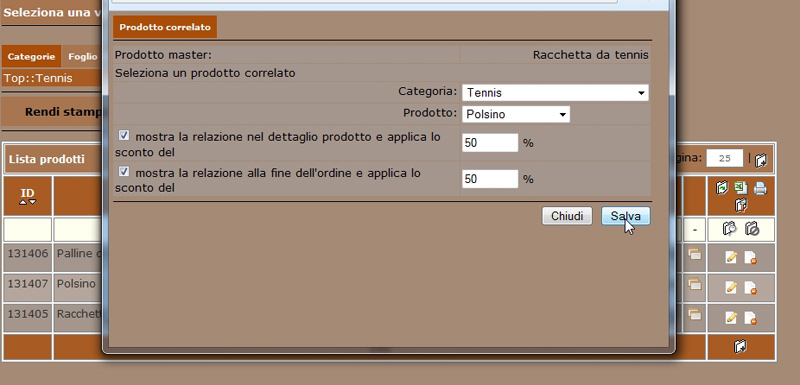Click the Lista prodotti heading
Viewport: 800px width, 385px height.
click(46, 159)
